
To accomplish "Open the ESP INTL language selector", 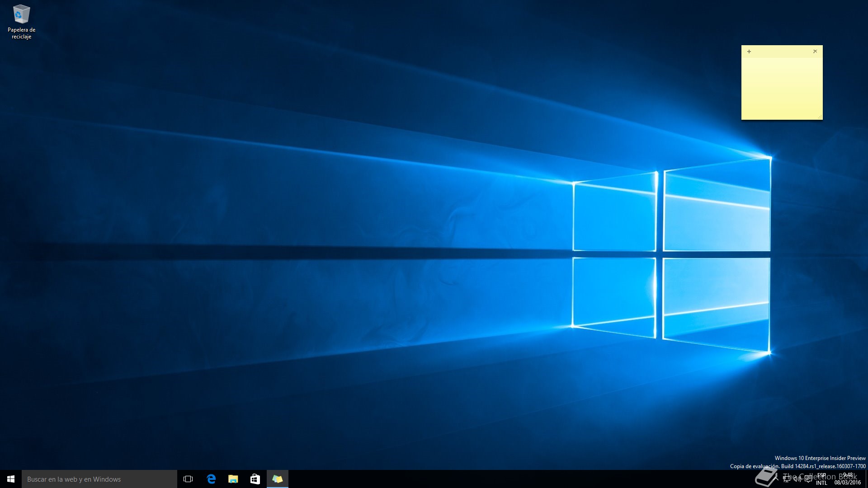I will tap(821, 479).
